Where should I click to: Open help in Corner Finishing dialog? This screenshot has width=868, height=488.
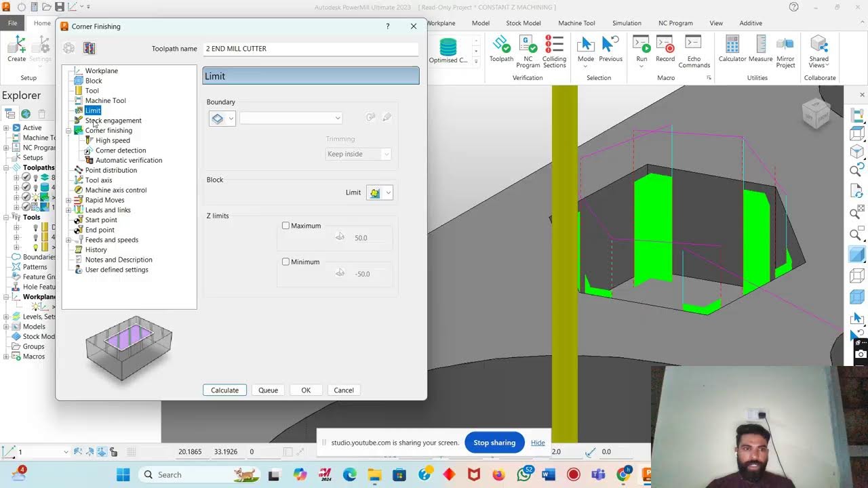pyautogui.click(x=388, y=26)
